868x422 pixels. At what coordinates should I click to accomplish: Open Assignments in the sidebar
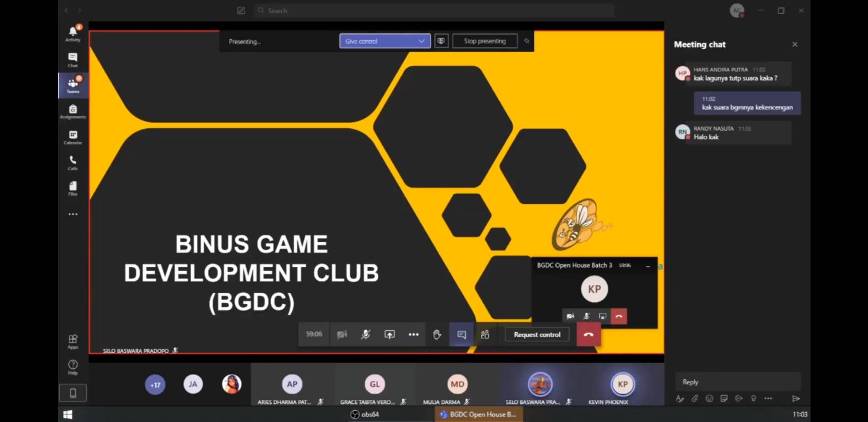[x=73, y=111]
